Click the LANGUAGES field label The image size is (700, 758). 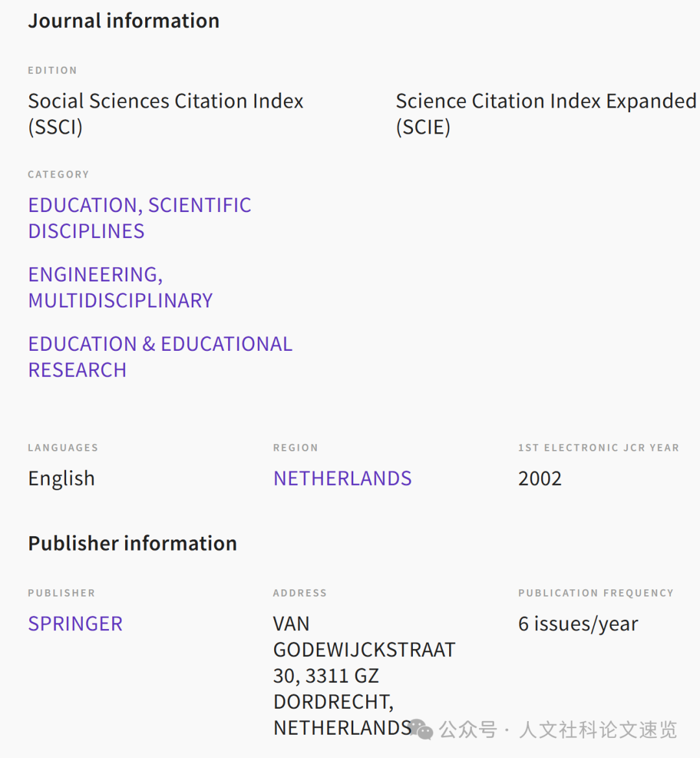(63, 447)
